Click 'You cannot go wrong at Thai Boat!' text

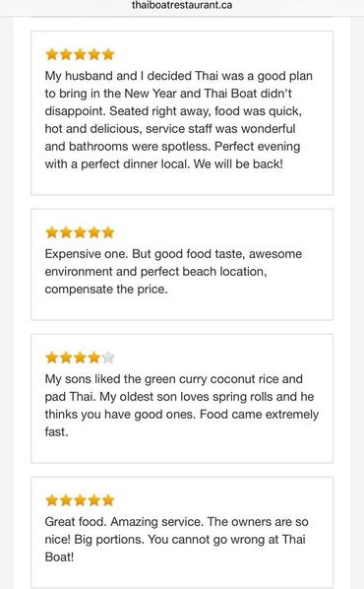tap(175, 548)
